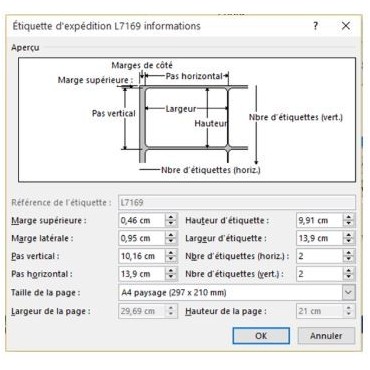Screen dimensions: 370x370
Task: Click the 'Marge supérieure :' field label
Action: click(49, 220)
